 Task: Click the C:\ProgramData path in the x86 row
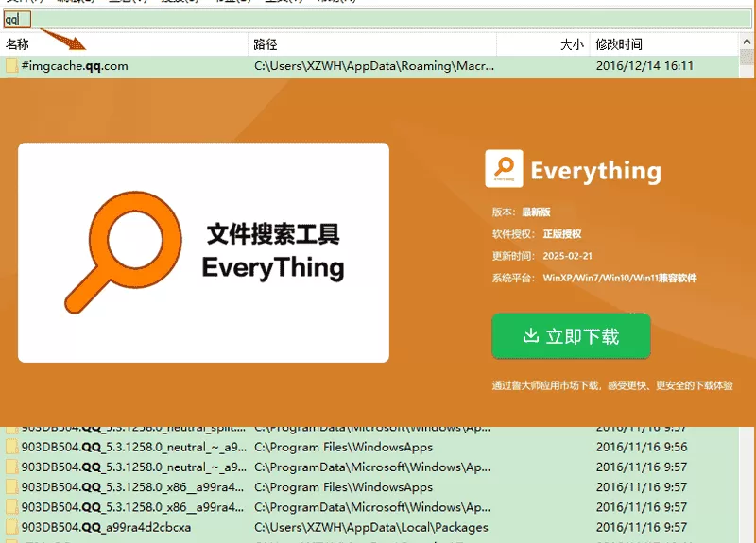pos(372,507)
